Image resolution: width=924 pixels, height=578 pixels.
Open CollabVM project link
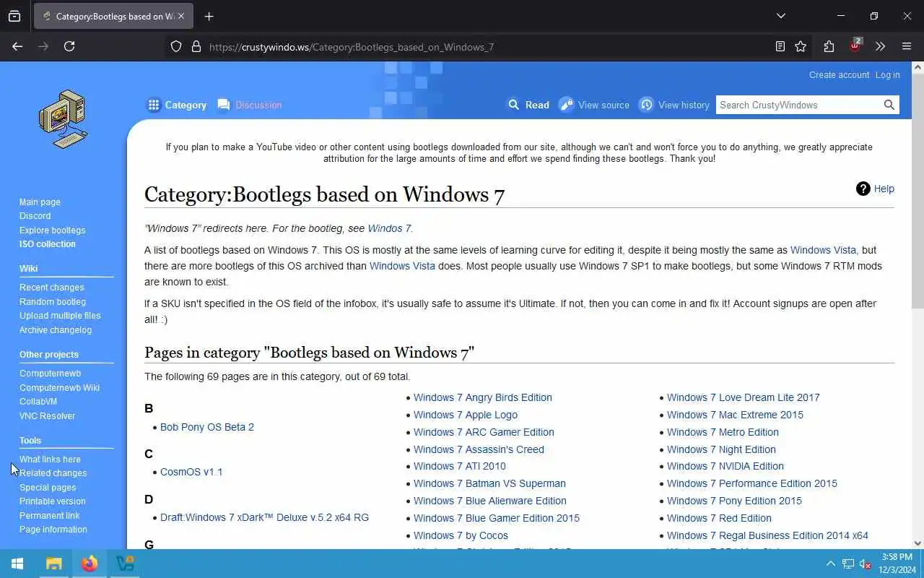[x=38, y=402]
